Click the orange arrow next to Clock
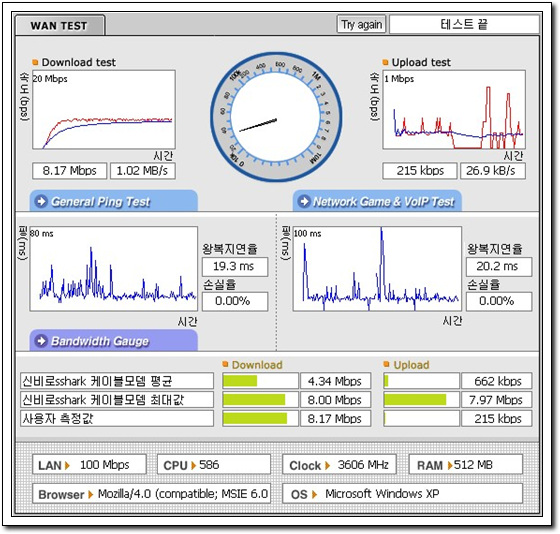Viewport: 560px width, 534px height. point(327,465)
